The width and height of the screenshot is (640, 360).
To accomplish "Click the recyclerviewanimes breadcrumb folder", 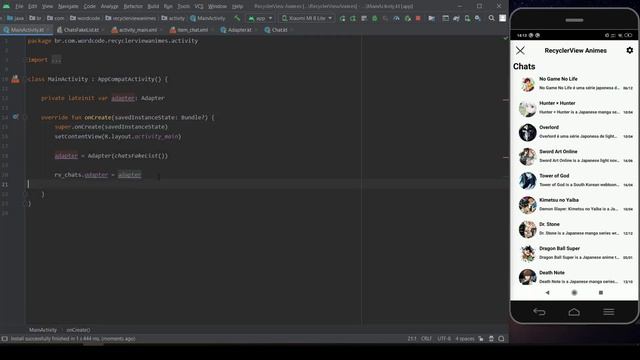I will 131,18.
